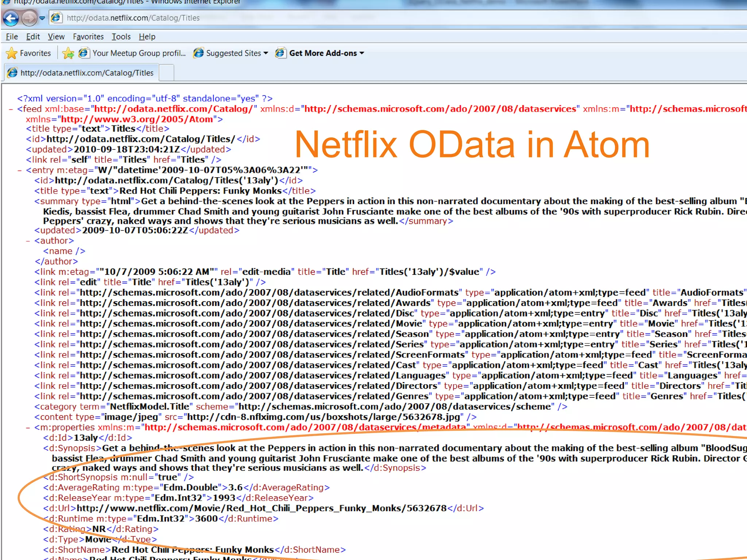Click the d:ShortName Funky Monks line
This screenshot has height=560, width=747.
[194, 550]
